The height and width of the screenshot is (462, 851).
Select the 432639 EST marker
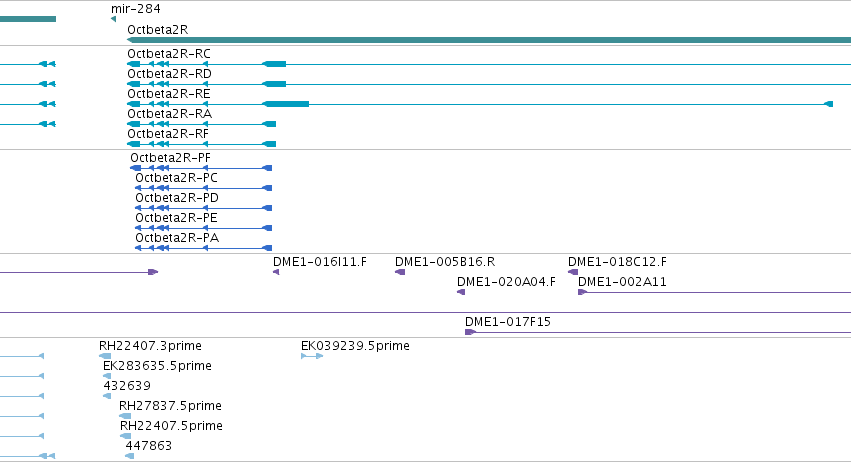pos(107,396)
